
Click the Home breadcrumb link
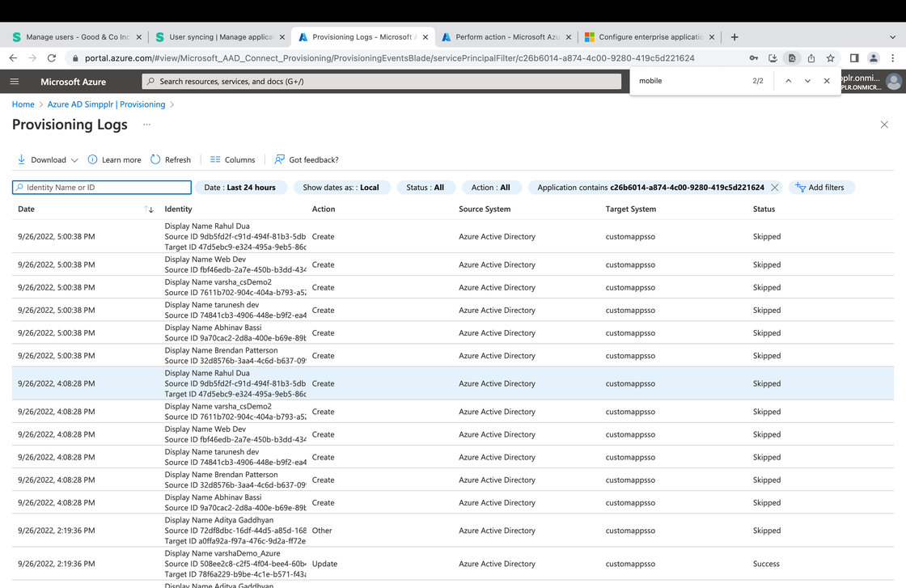[23, 104]
